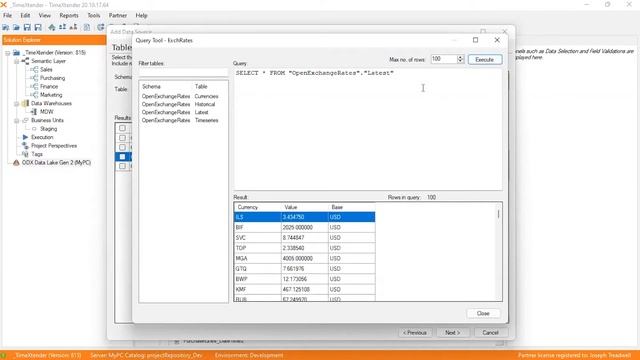
Task: Open the Edit menu
Action: click(25, 16)
